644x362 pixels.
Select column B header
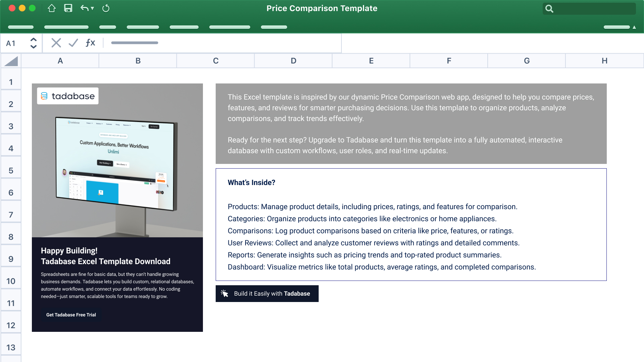click(x=138, y=61)
